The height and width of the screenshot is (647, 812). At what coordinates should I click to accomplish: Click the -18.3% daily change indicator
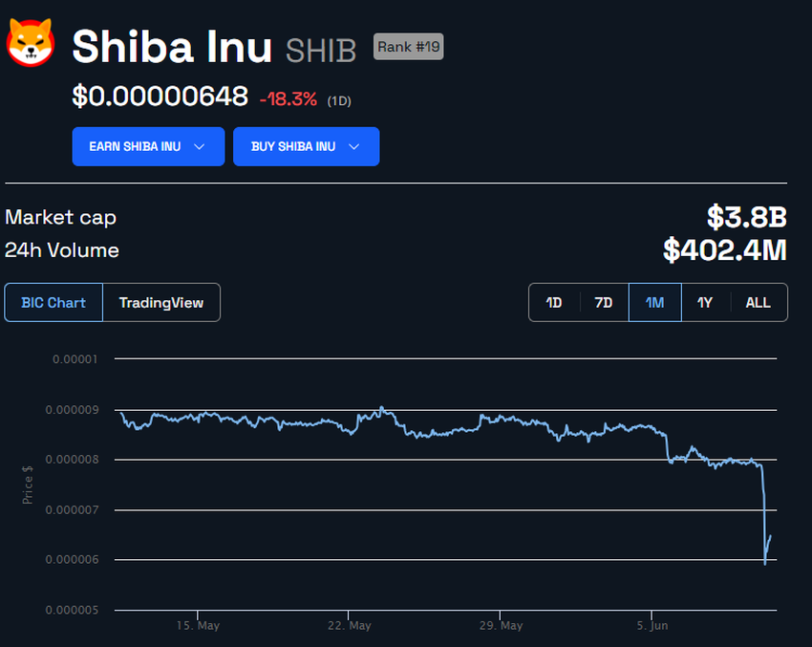289,97
